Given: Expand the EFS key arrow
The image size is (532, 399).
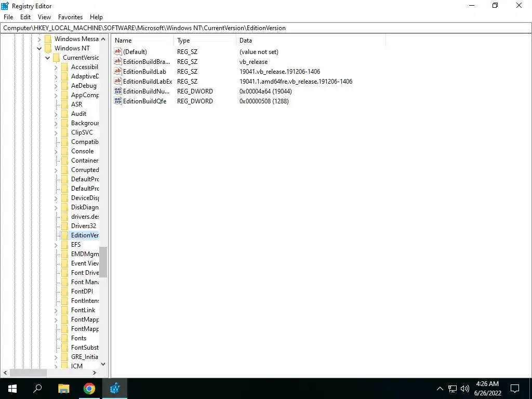Looking at the screenshot, I should point(56,245).
